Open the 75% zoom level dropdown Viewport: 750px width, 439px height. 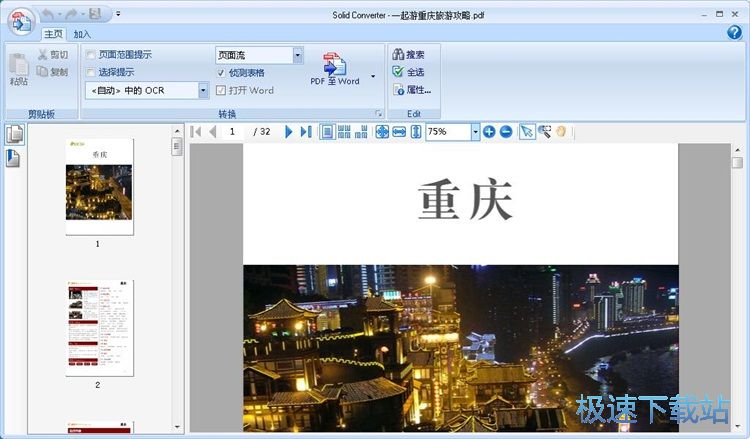[x=474, y=132]
